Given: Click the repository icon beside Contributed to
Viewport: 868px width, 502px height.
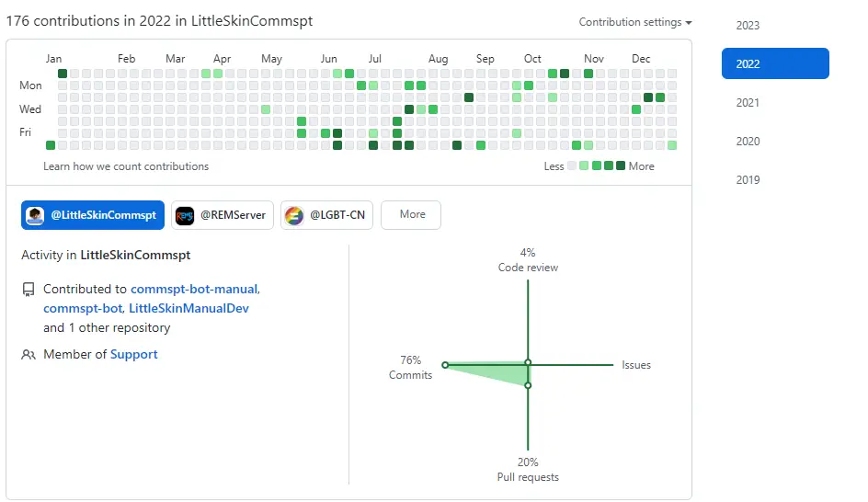Looking at the screenshot, I should [x=29, y=290].
